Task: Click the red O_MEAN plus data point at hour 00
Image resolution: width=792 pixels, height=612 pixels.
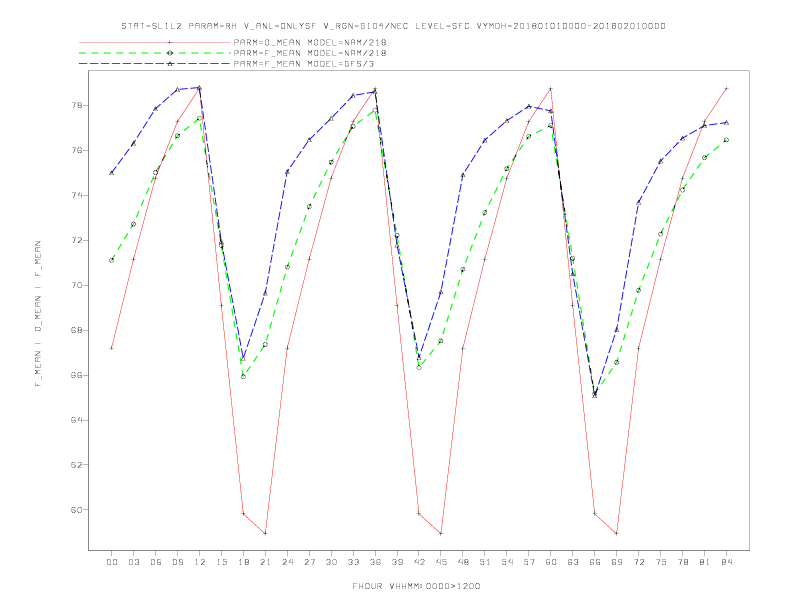Action: (x=112, y=348)
